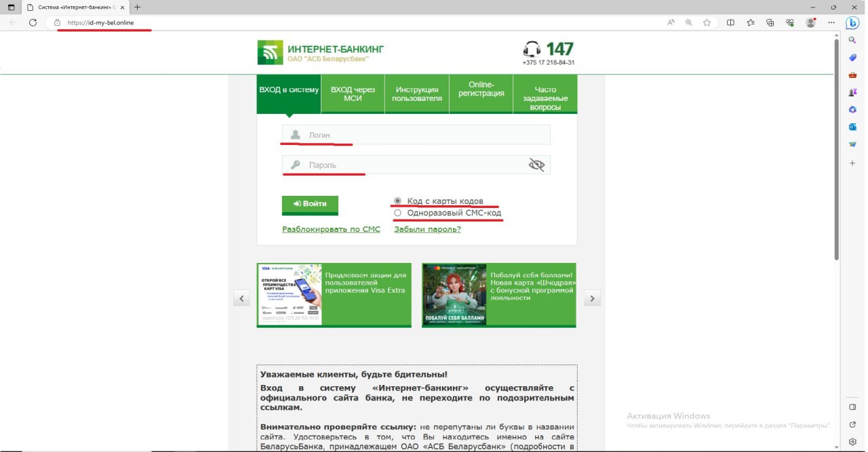Open sidebar Games chess icon
Viewport: 868px width, 452px height.
[852, 92]
